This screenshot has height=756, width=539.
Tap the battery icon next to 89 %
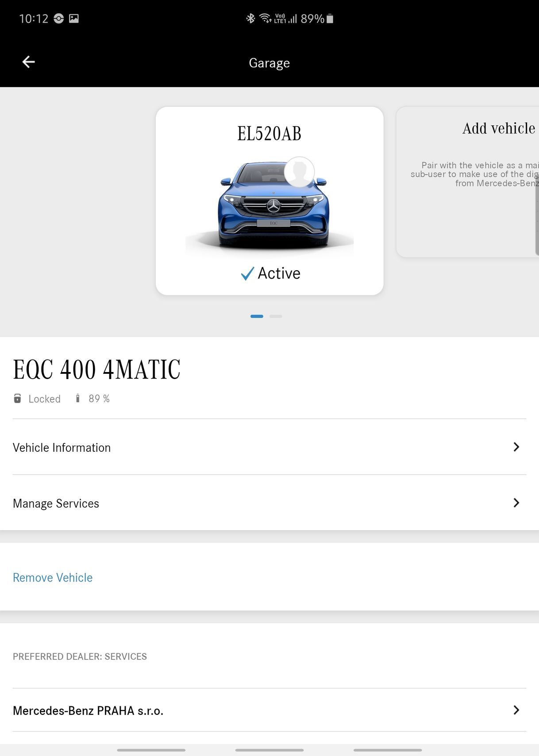click(78, 398)
